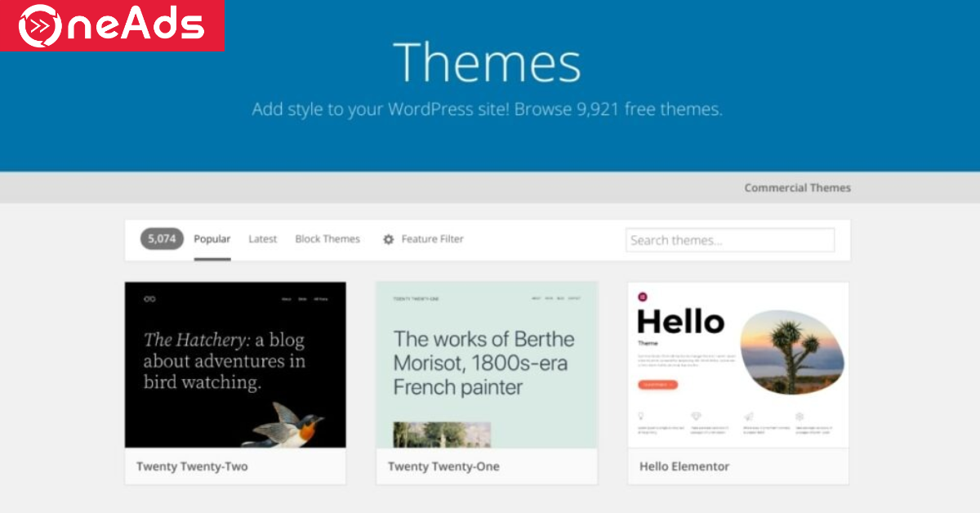This screenshot has width=980, height=513.
Task: Select the Block Themes tab
Action: point(327,239)
